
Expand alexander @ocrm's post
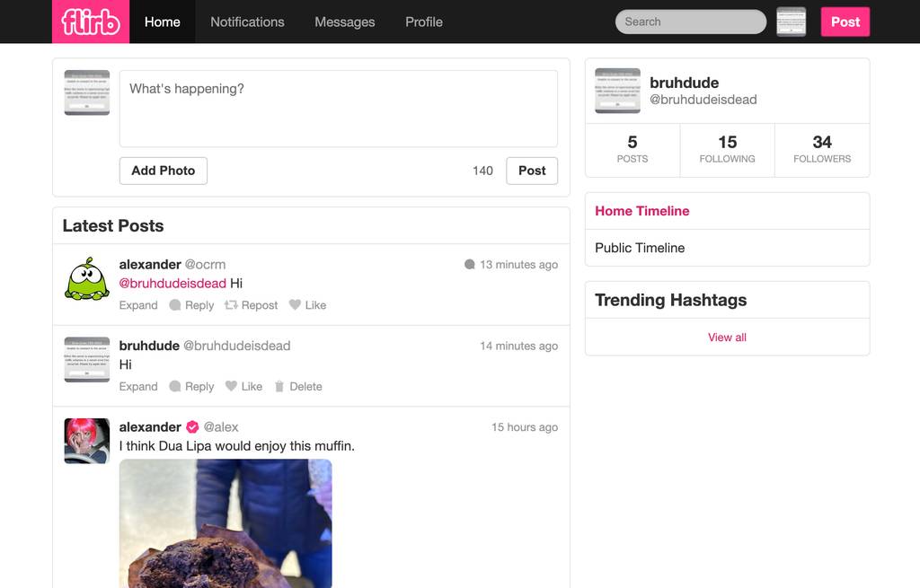pos(138,305)
